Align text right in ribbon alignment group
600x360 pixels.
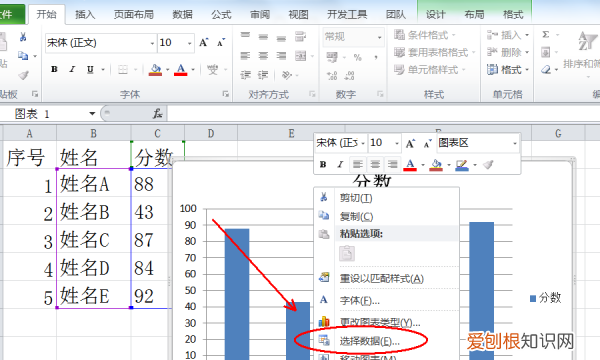[281, 56]
